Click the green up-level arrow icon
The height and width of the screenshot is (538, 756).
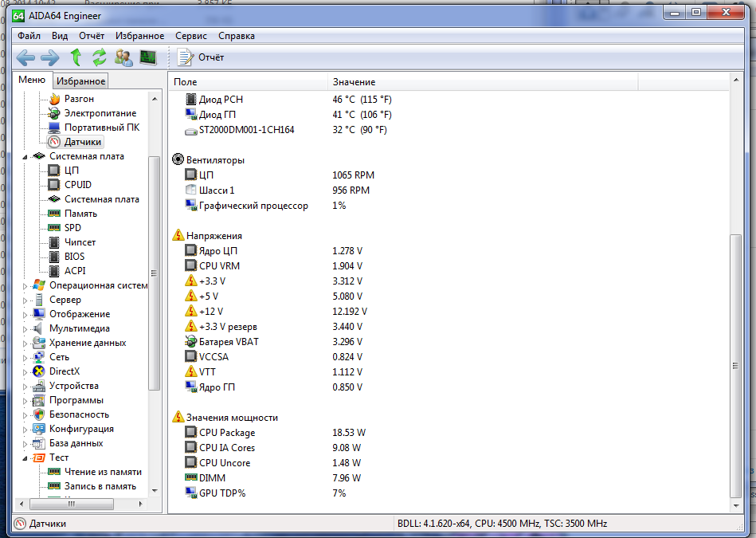(76, 57)
